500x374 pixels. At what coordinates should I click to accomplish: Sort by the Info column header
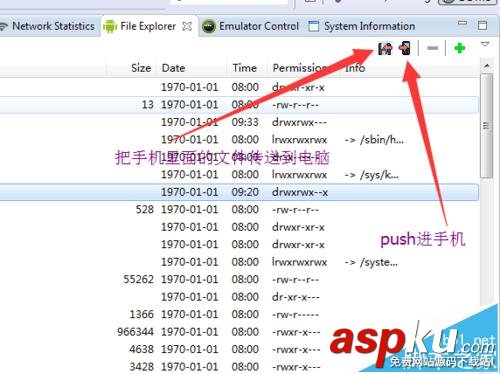point(355,68)
